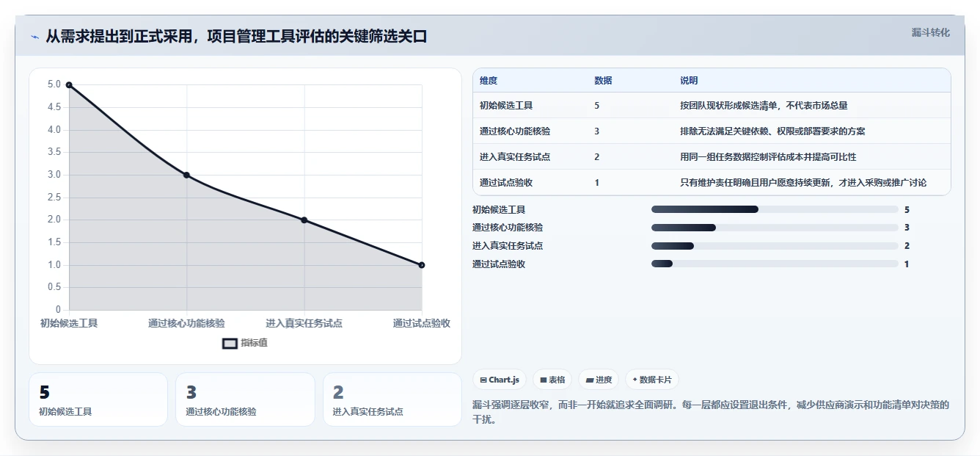Click table cell 进入真实任务试点
The height and width of the screenshot is (456, 980).
point(515,157)
